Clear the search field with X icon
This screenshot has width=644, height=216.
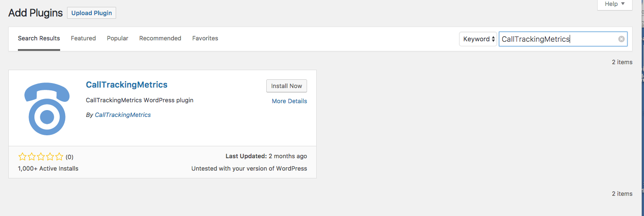(621, 39)
